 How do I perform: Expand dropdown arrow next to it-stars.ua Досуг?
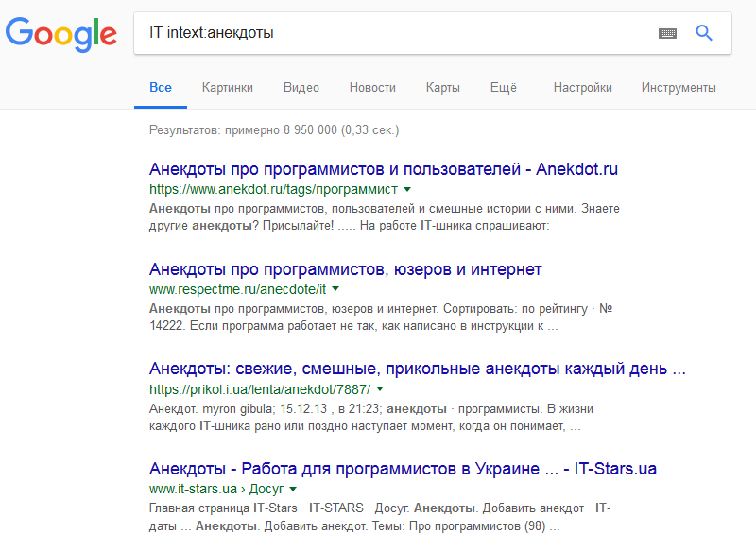click(x=293, y=489)
